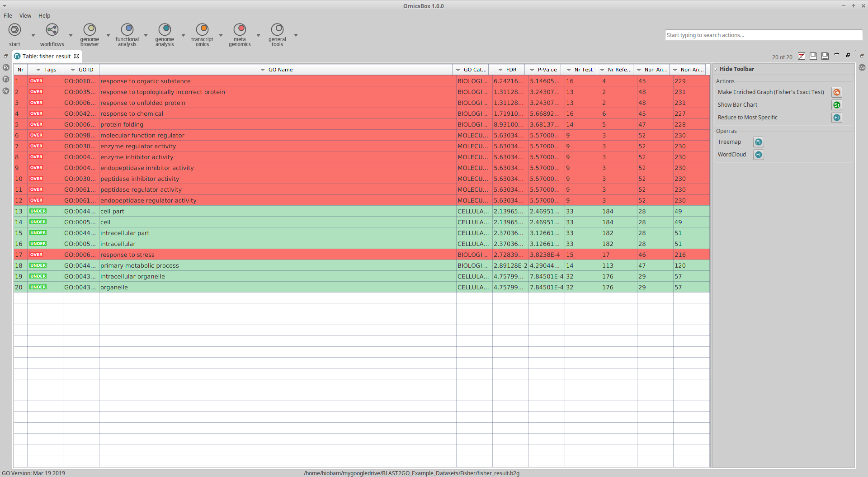Click the Show Bar Chart icon
The image size is (868, 477).
[x=836, y=105]
